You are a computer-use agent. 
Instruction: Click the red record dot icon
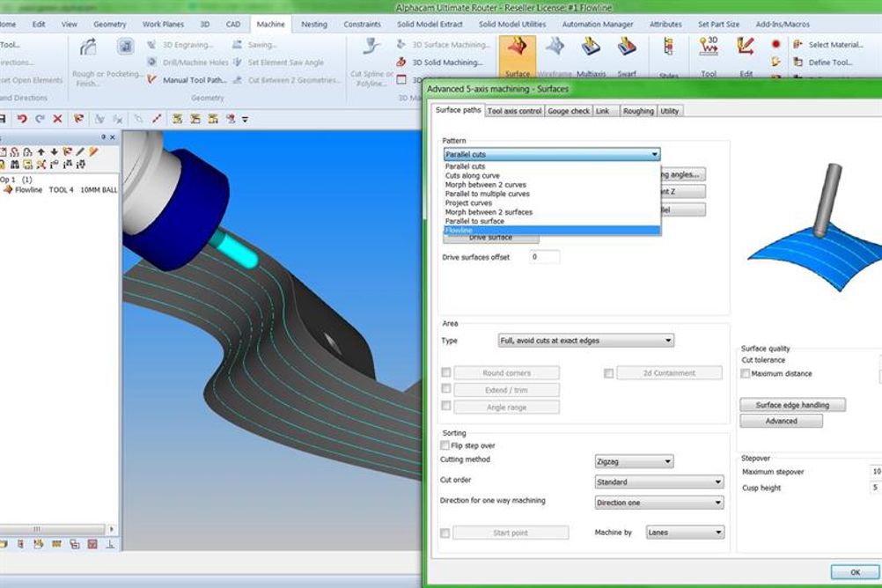776,44
